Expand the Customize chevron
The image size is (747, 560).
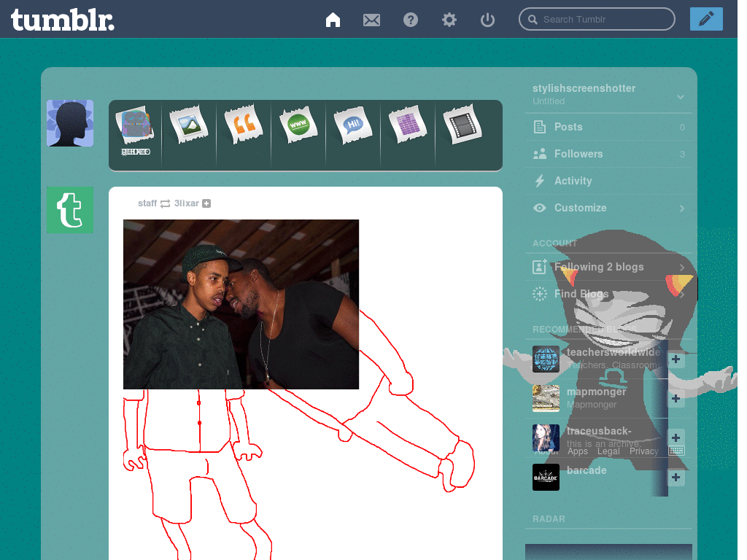click(x=682, y=209)
